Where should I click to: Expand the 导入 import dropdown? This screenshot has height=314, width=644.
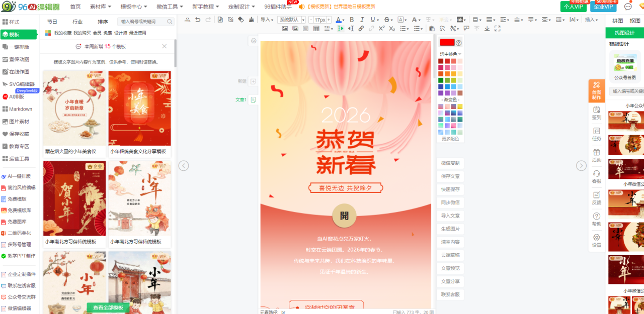pos(267,20)
